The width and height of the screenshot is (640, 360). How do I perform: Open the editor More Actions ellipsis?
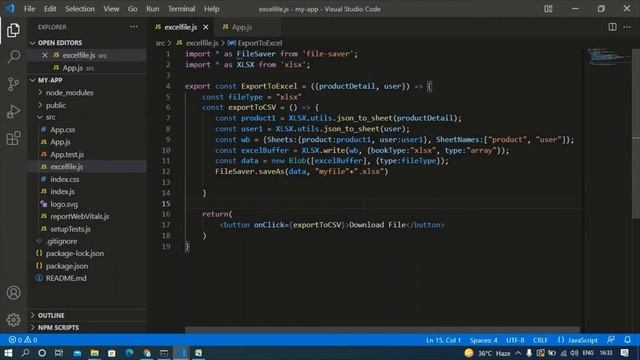point(627,27)
